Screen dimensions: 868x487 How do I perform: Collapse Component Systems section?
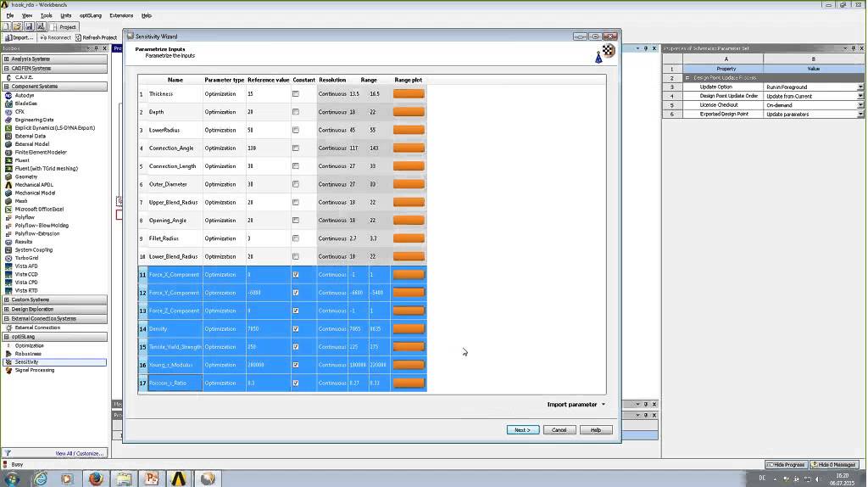7,87
